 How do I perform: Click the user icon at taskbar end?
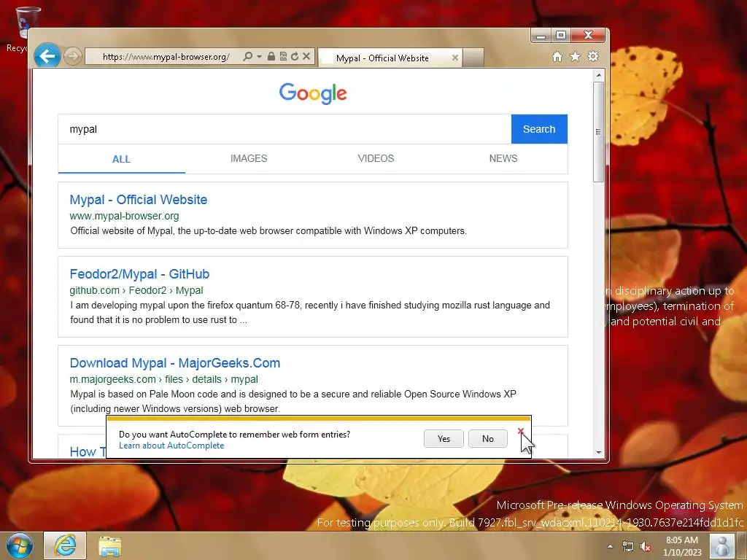coord(722,546)
